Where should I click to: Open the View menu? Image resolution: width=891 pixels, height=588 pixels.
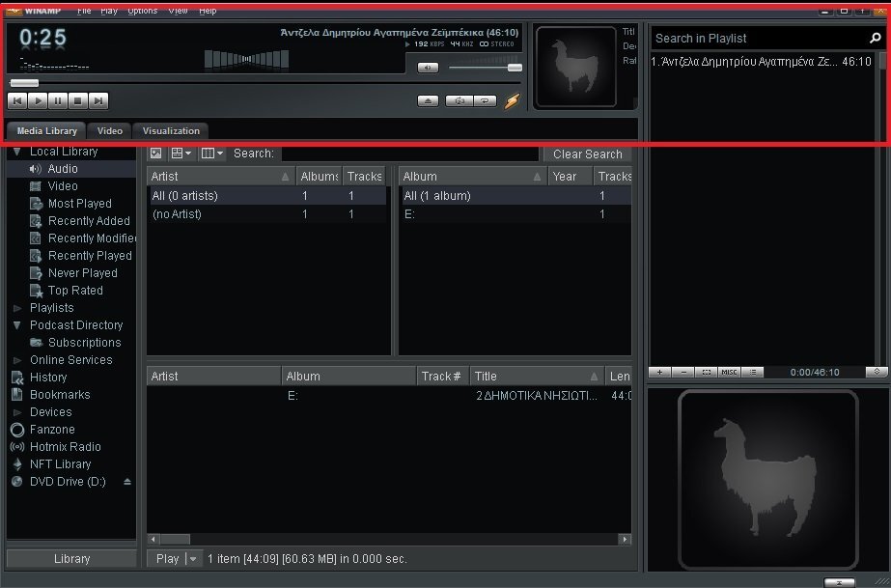point(178,11)
